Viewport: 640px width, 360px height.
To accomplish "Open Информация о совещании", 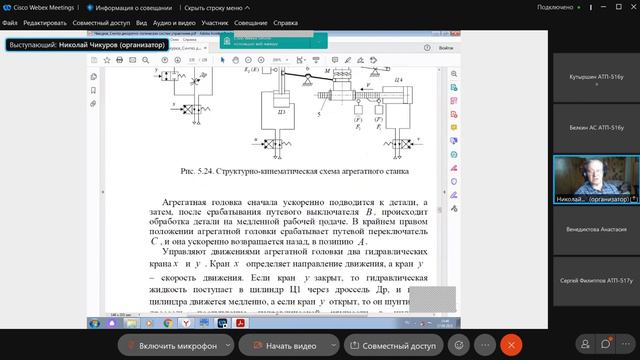I will 129,8.
